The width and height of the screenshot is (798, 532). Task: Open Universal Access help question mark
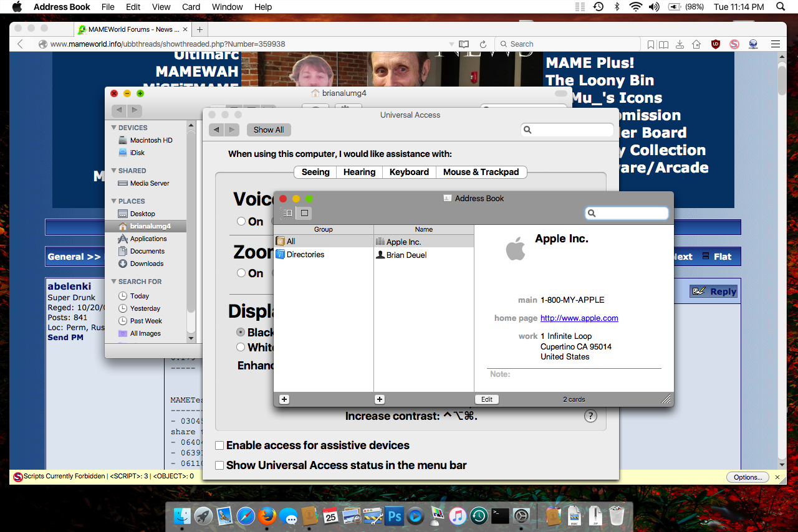590,416
